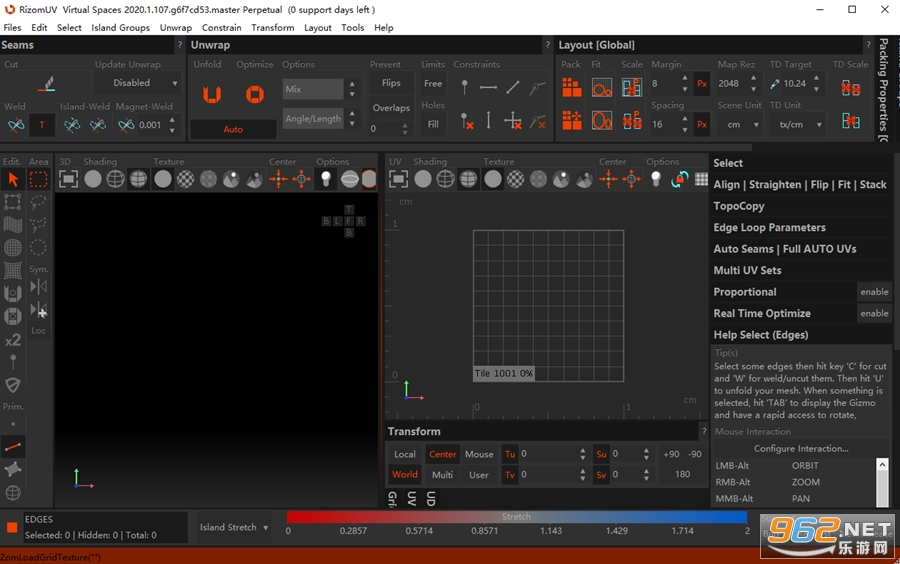Click the orange Unfold U icon
The width and height of the screenshot is (900, 564).
212,94
